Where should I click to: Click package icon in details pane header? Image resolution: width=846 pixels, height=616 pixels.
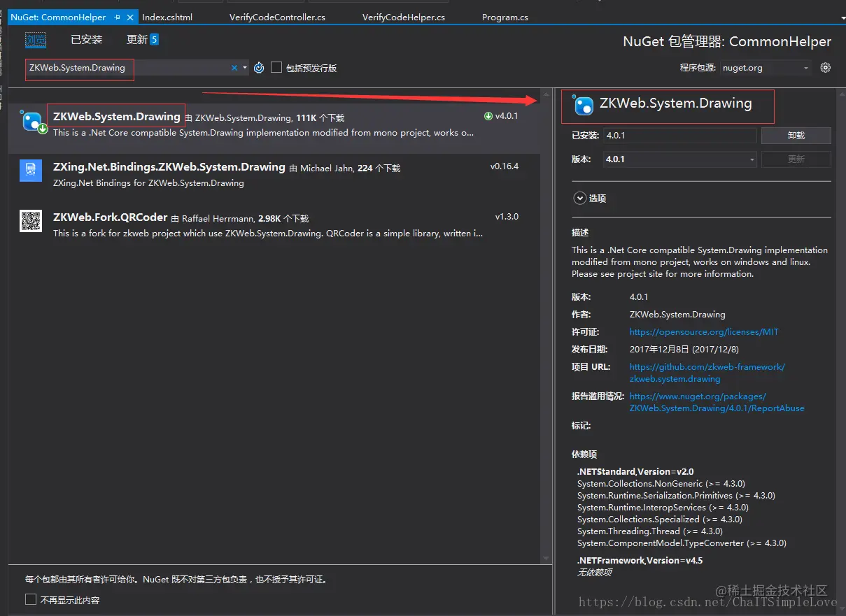tap(583, 106)
